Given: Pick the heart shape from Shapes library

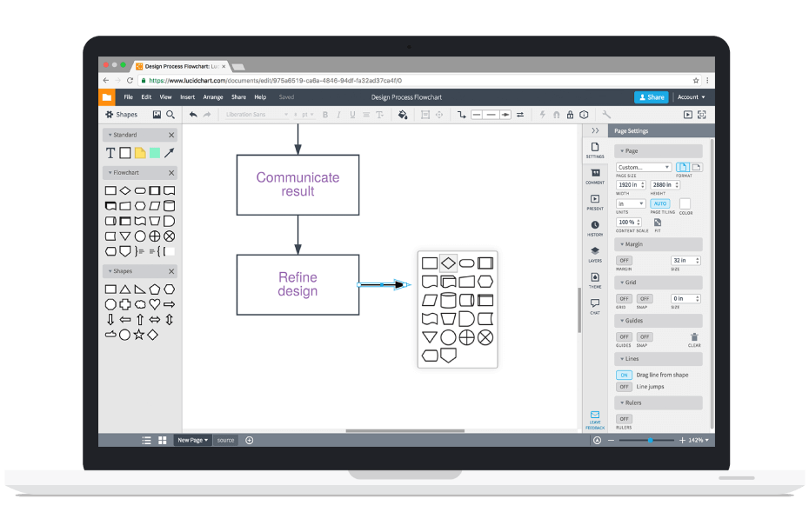Looking at the screenshot, I should pos(154,304).
